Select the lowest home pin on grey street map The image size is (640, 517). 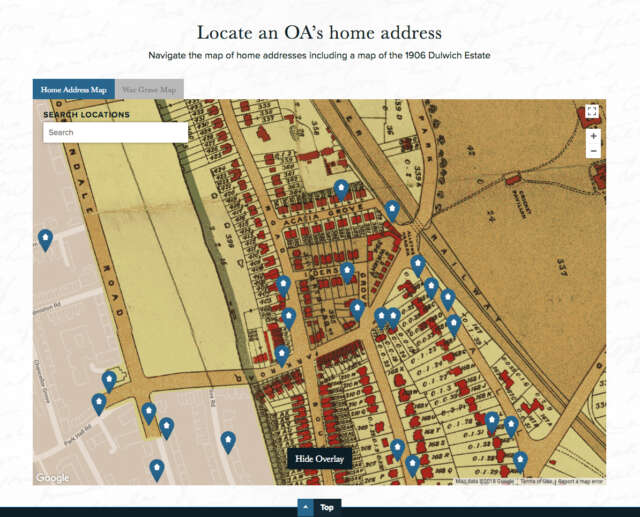(157, 470)
